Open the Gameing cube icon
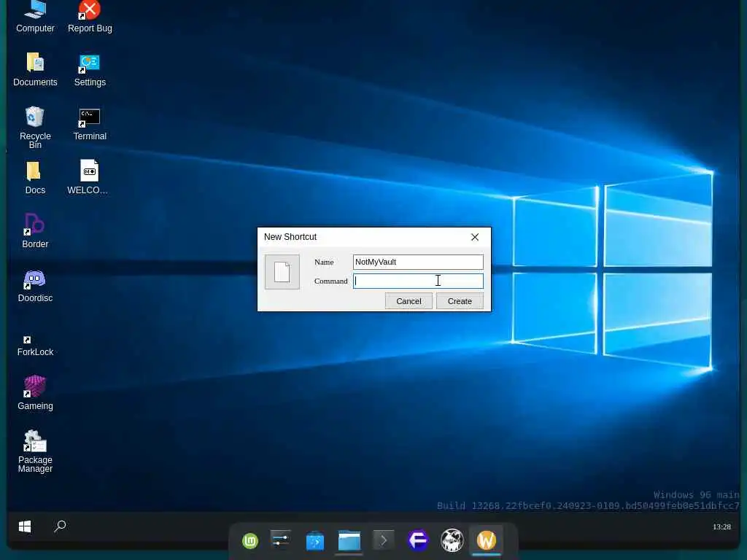 click(x=35, y=393)
